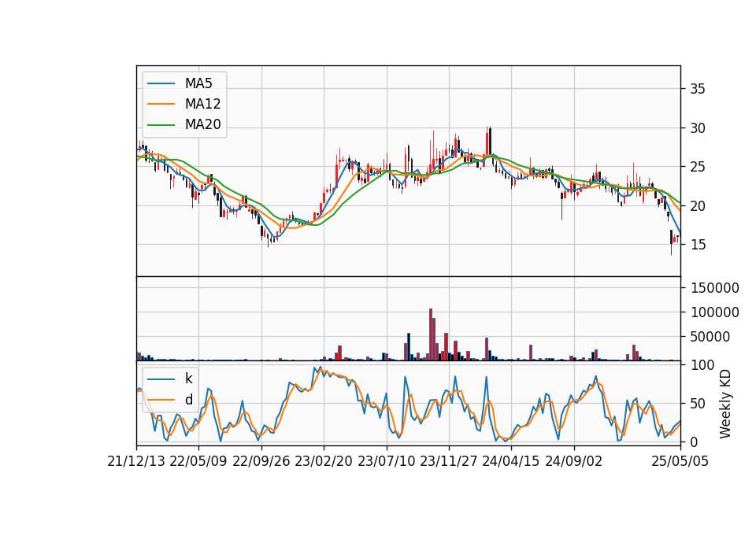Click the MA5 legend label
The image size is (756, 543).
tap(198, 83)
